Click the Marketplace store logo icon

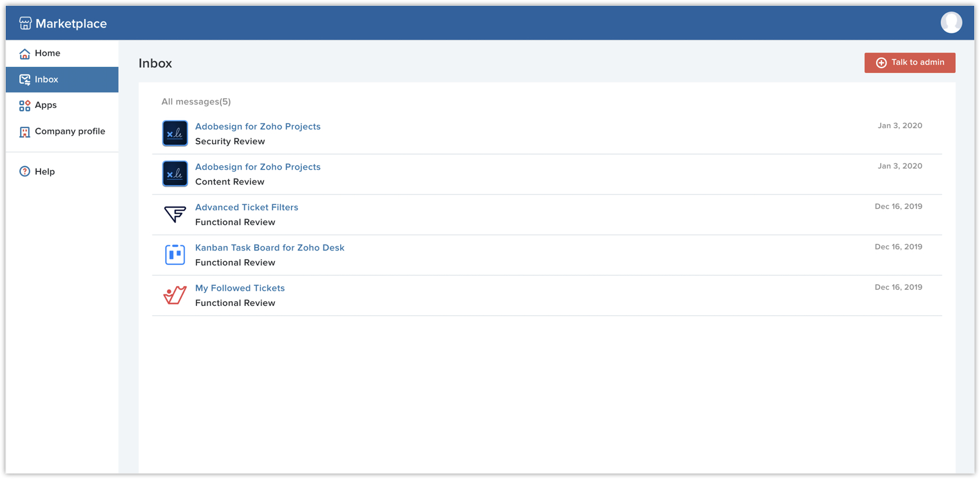point(25,23)
